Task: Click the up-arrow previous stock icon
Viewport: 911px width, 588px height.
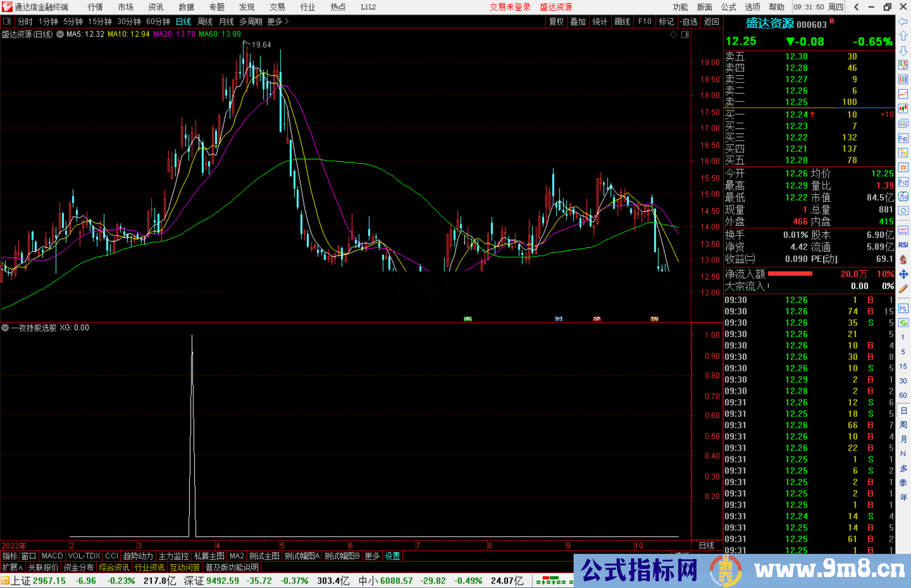Action: coord(903,36)
